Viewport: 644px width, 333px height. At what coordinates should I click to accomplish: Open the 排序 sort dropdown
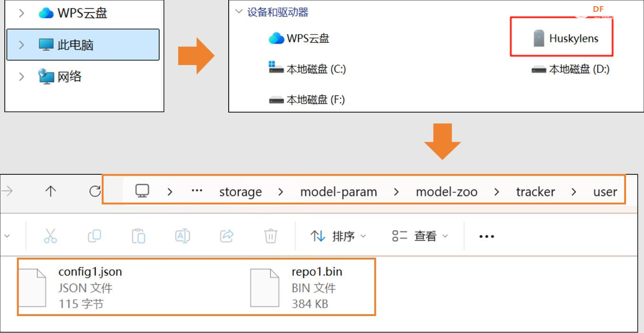(x=338, y=236)
